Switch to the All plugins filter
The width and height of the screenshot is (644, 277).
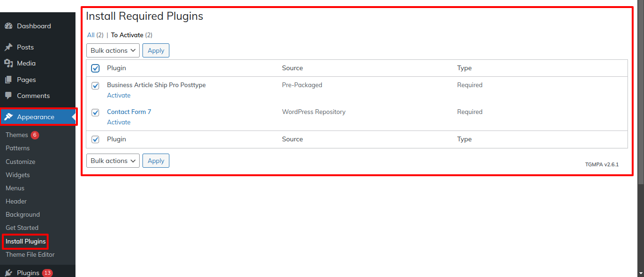[x=91, y=35]
